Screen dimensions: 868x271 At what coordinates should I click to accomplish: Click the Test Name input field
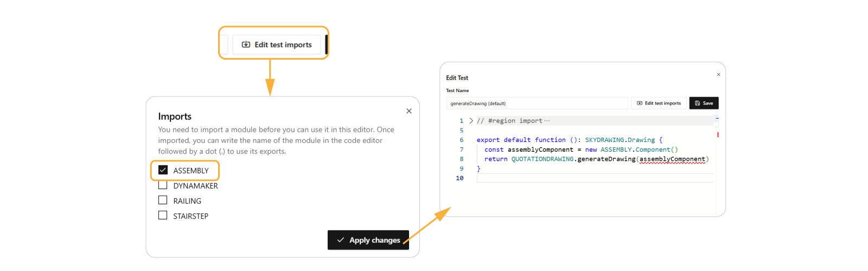tap(537, 103)
